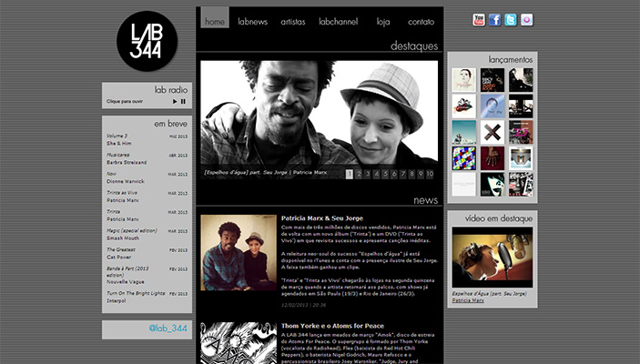640x364 pixels.
Task: Show slide 5 in destaques
Action: [x=385, y=174]
